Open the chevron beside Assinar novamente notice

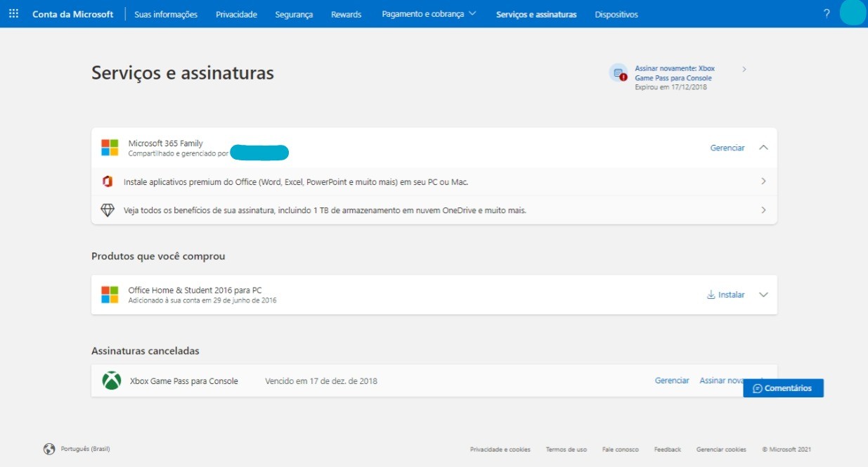click(744, 69)
